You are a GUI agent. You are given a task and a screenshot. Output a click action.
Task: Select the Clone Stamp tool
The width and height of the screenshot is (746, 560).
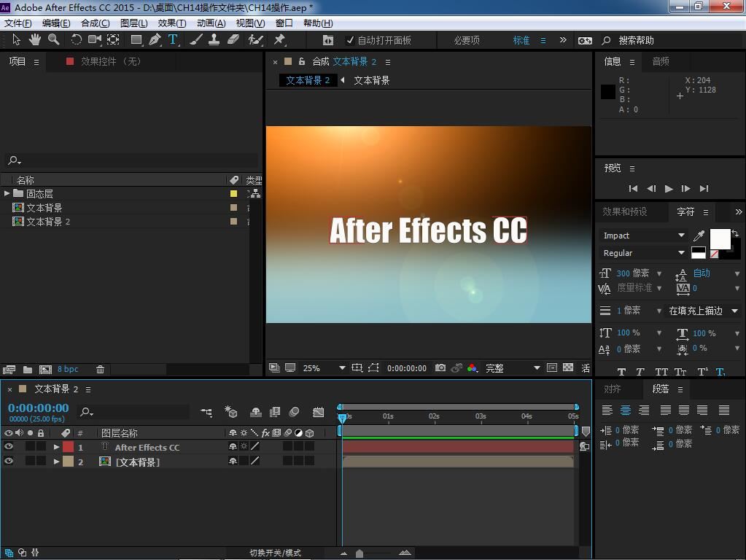pyautogui.click(x=214, y=40)
